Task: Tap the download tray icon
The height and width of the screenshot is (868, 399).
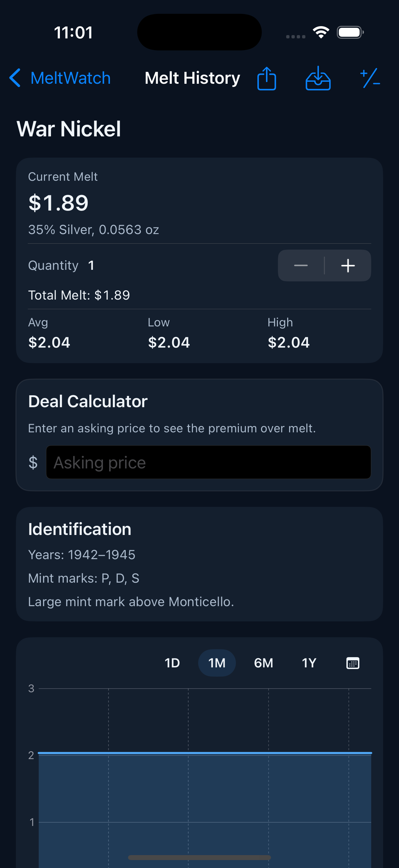Action: (x=318, y=78)
